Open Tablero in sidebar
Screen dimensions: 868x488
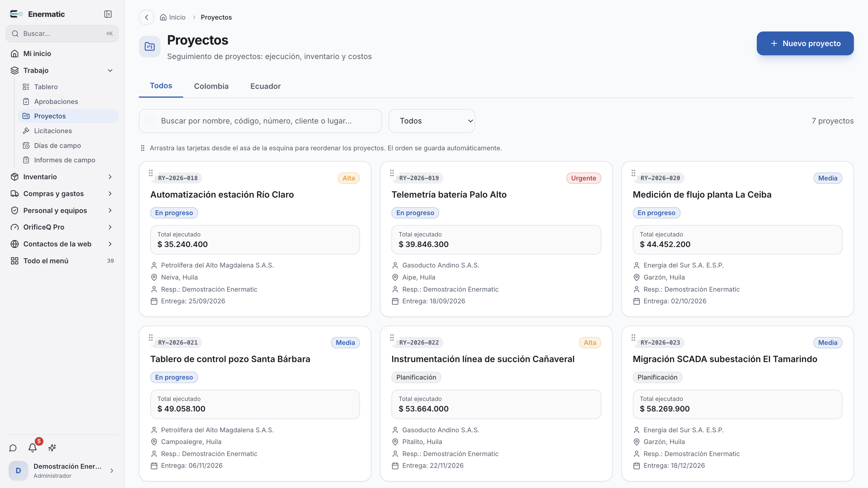(68, 87)
